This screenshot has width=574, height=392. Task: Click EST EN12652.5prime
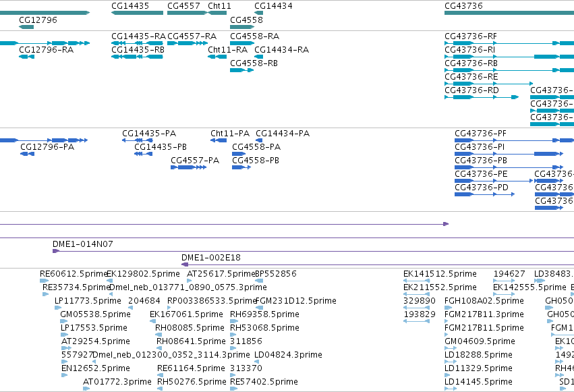point(96,368)
